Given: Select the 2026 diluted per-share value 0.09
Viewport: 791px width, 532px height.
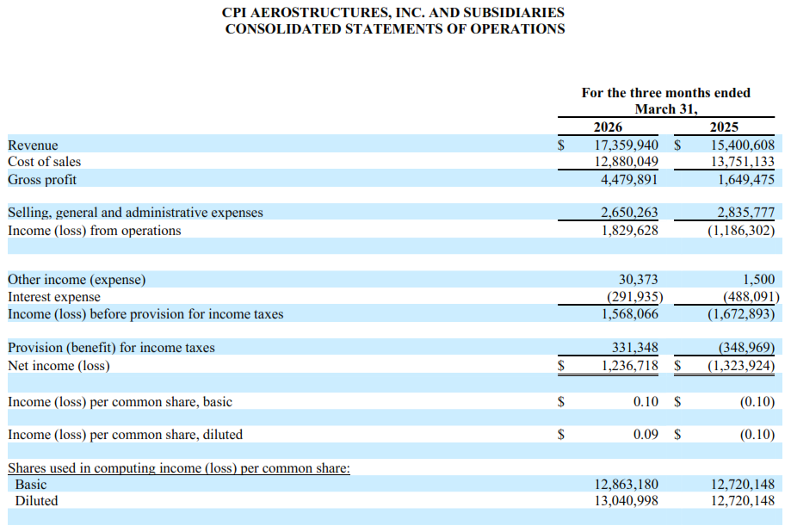Looking at the screenshot, I should tap(646, 435).
